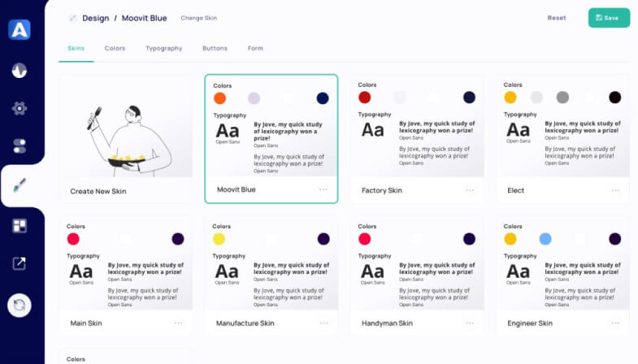Open the layout blocks sidebar icon

point(20,225)
